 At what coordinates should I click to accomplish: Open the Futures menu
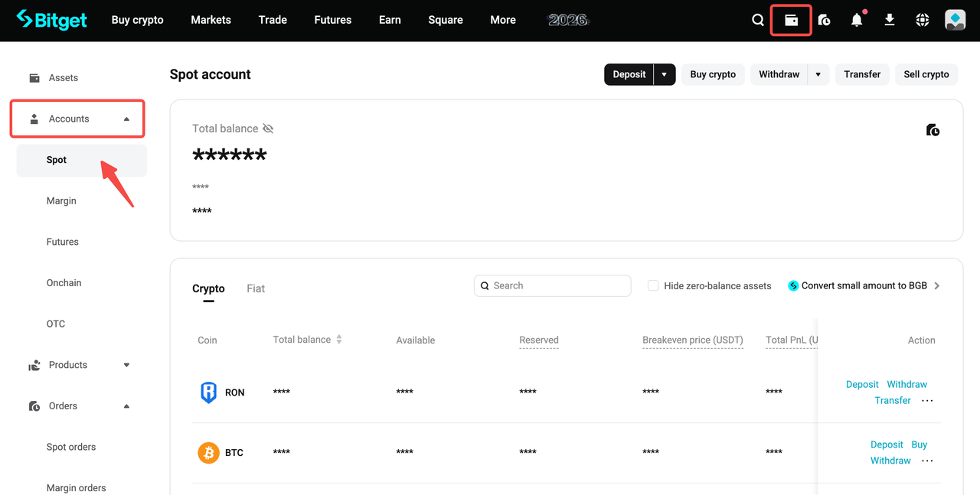coord(332,20)
